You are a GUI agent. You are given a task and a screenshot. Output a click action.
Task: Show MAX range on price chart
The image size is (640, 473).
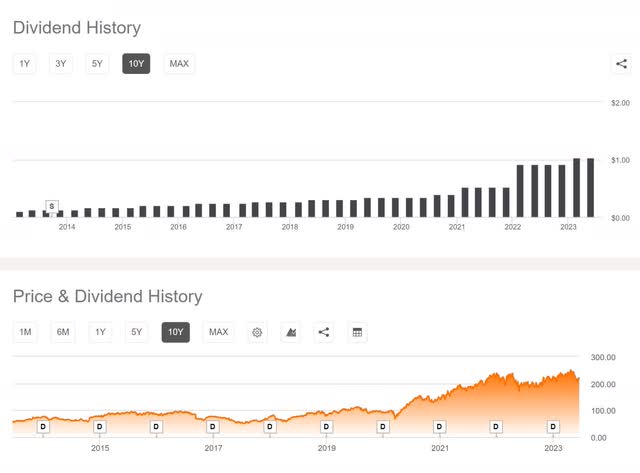219,332
